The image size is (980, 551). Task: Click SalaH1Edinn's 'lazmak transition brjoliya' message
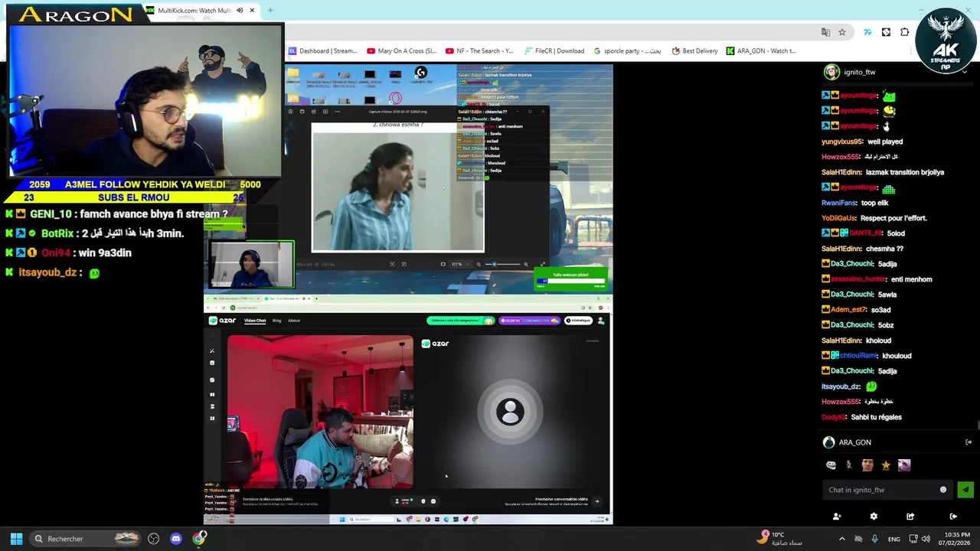coord(904,172)
